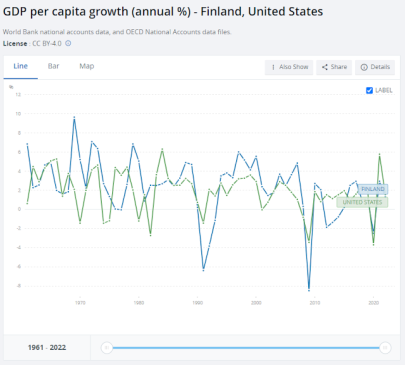The height and width of the screenshot is (365, 405).
Task: Click the left handle of year slider
Action: point(107,348)
